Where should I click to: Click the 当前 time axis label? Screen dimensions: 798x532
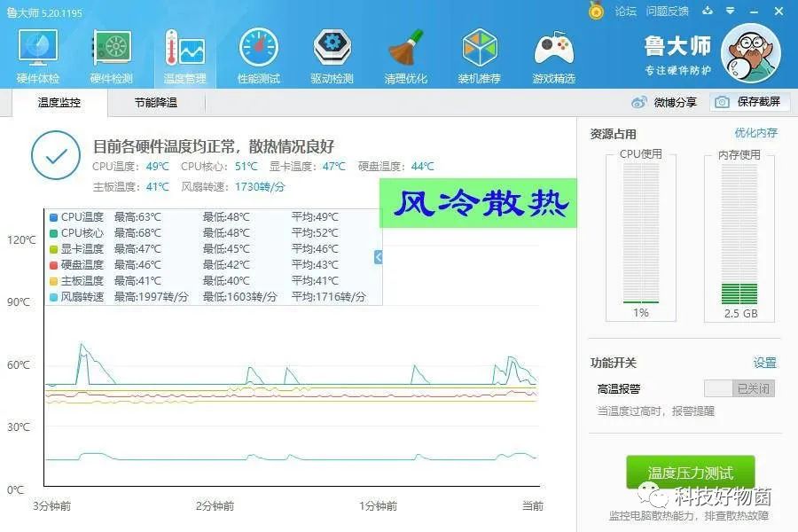tap(532, 506)
